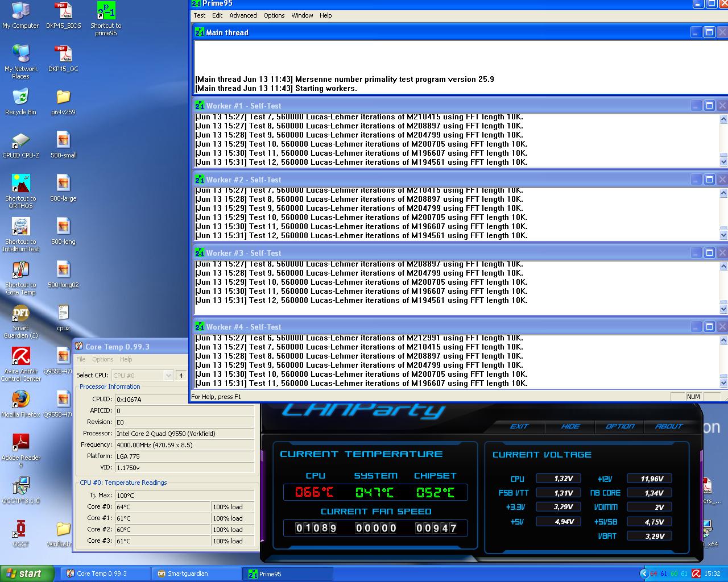Open cpuz text file icon
This screenshot has height=582, width=728.
tap(63, 318)
